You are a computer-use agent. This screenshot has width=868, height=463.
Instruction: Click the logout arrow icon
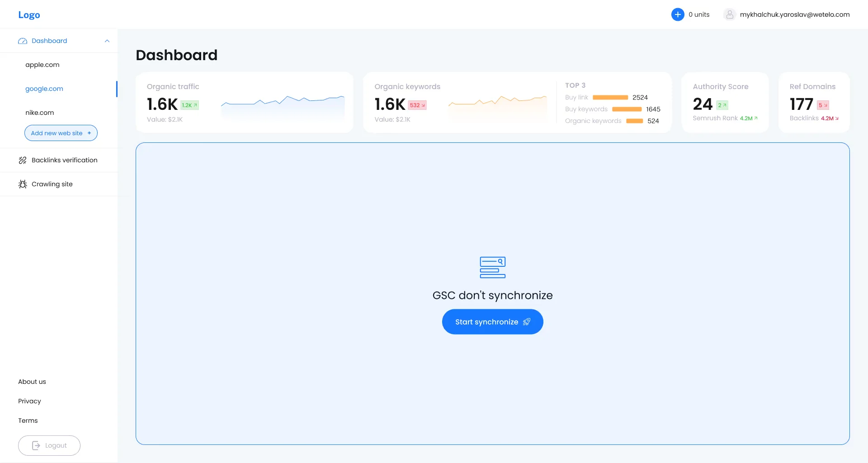[x=37, y=445]
